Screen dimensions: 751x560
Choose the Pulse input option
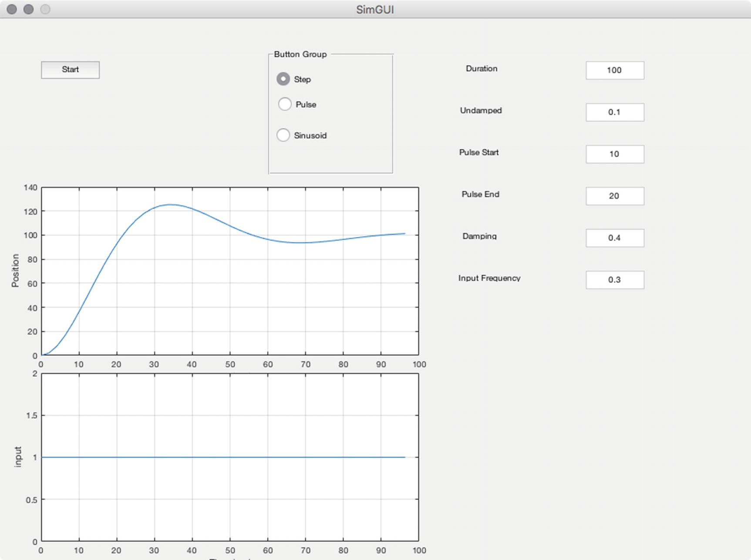tap(285, 104)
